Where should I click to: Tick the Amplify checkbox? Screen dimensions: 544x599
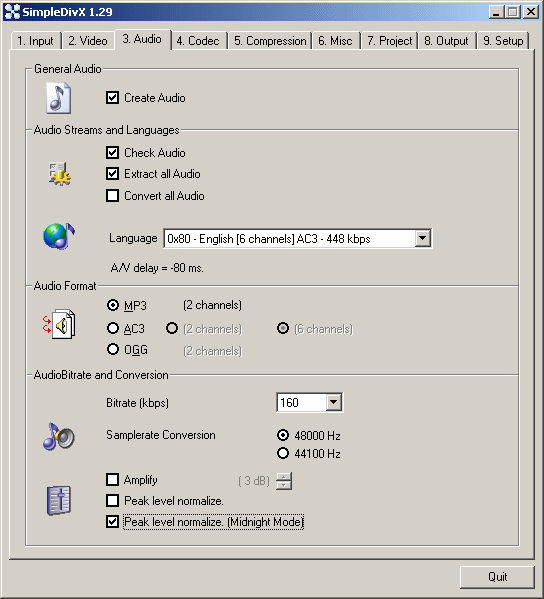(112, 479)
